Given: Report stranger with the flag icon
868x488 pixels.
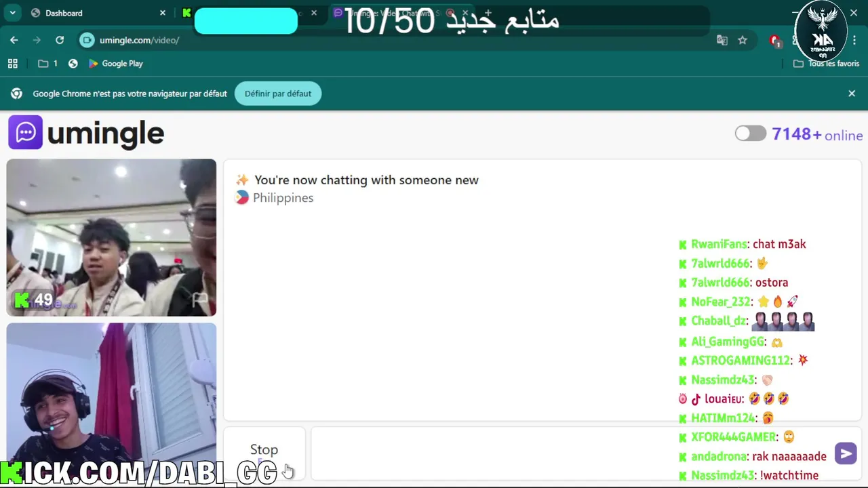Looking at the screenshot, I should point(200,299).
